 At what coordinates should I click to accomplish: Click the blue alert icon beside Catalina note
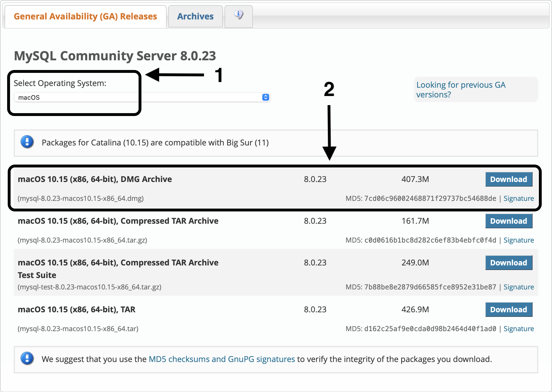coord(27,142)
